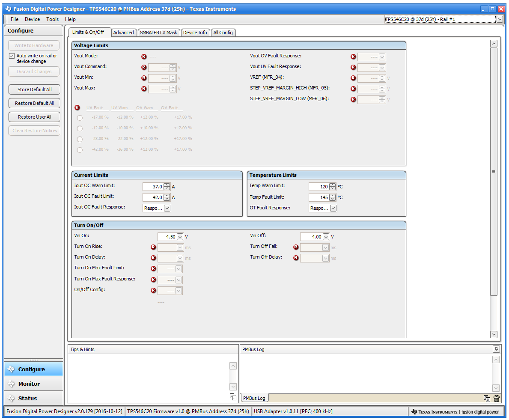The image size is (509, 420).
Task: Open the Iout OC Fault Response dropdown
Action: pyautogui.click(x=167, y=208)
